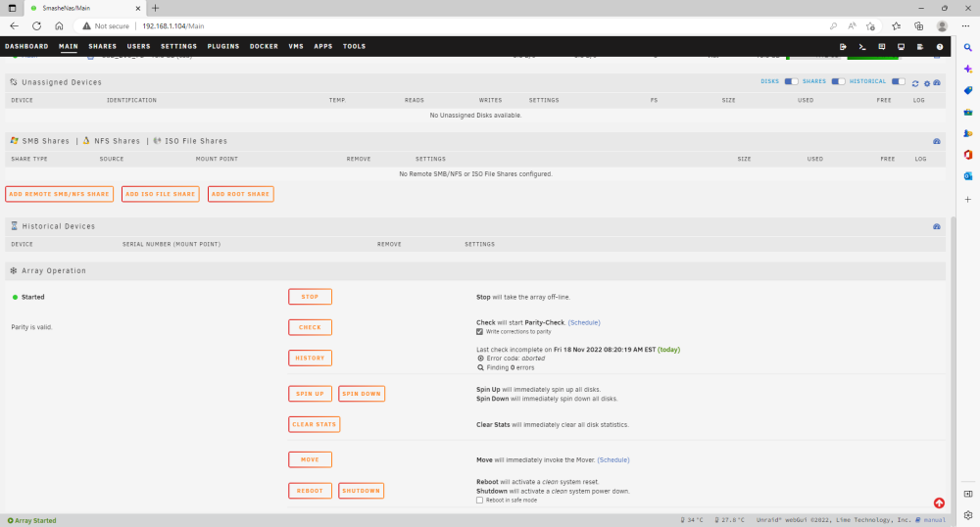This screenshot has height=527, width=980.
Task: Open the browser profile avatar
Action: (942, 26)
